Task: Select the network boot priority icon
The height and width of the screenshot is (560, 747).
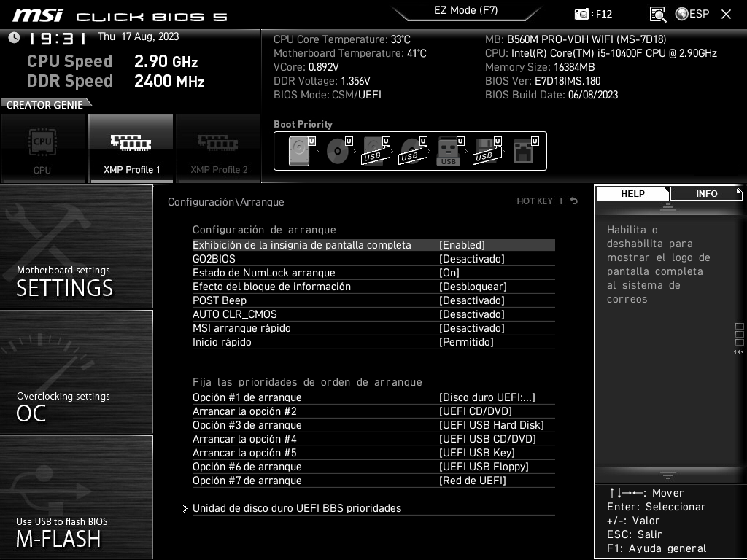Action: coord(525,151)
